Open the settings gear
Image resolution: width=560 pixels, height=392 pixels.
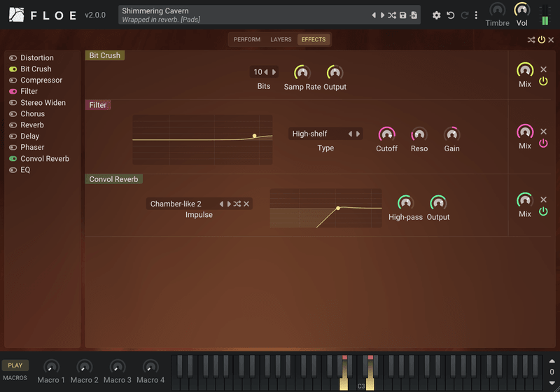pyautogui.click(x=436, y=15)
